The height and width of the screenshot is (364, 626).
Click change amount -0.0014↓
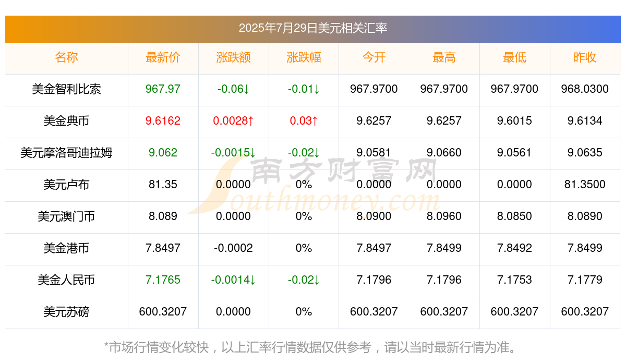click(233, 280)
